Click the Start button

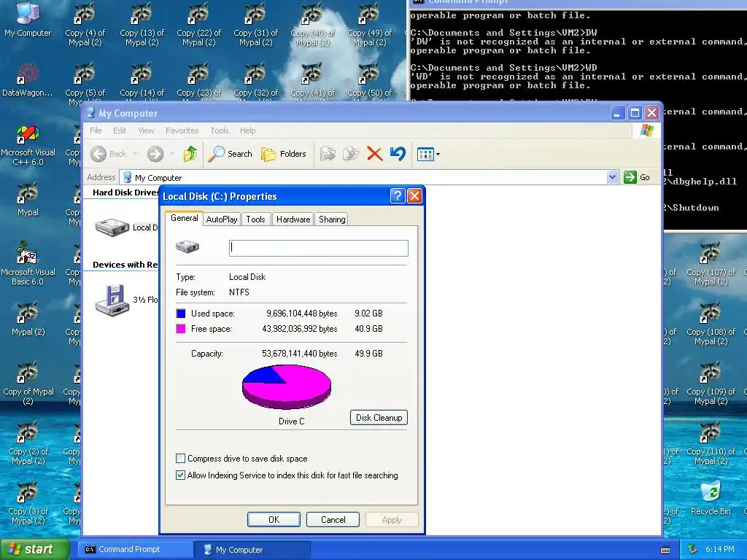point(35,549)
